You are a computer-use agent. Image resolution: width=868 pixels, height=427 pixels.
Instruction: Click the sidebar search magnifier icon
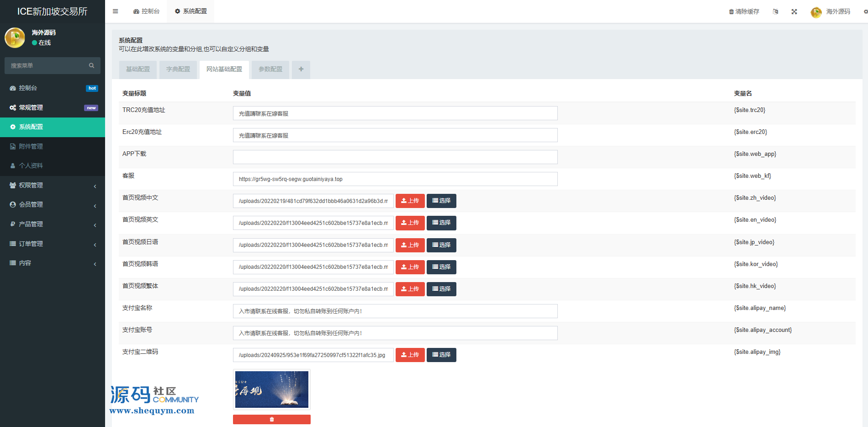tap(92, 65)
